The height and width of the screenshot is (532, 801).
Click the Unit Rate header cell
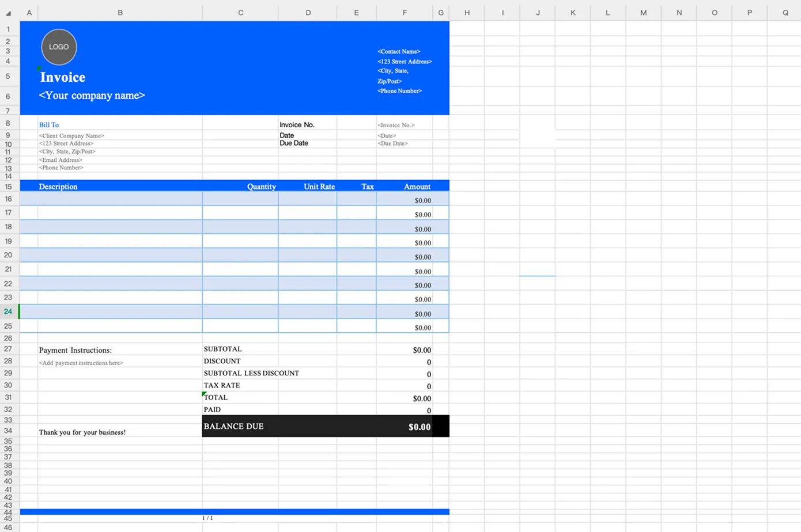(319, 186)
